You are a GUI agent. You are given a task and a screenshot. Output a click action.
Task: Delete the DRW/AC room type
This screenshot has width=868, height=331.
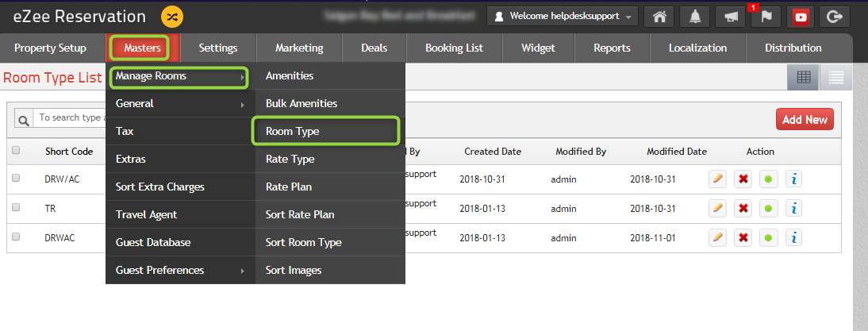pos(743,179)
